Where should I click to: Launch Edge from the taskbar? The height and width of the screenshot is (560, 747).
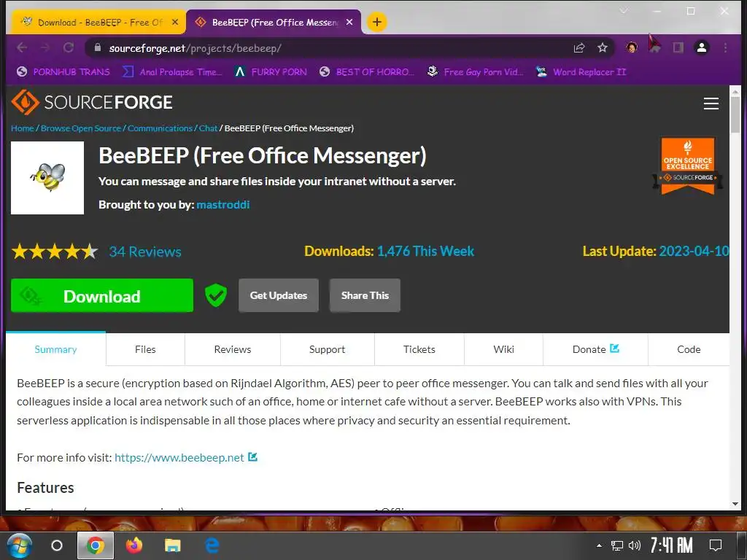pyautogui.click(x=212, y=545)
